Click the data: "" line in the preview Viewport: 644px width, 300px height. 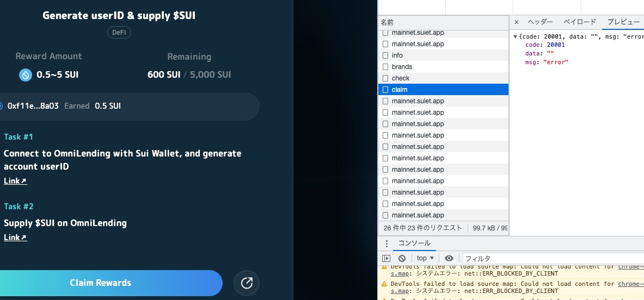tap(539, 54)
